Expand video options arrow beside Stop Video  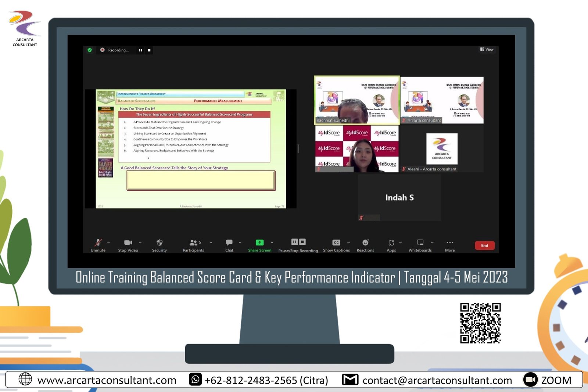(x=140, y=242)
